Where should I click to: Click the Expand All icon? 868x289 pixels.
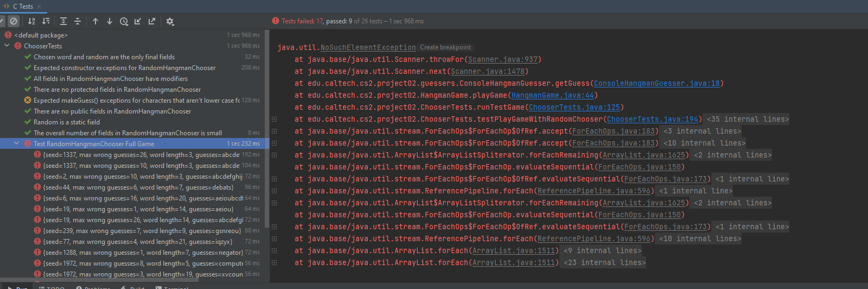pos(63,21)
